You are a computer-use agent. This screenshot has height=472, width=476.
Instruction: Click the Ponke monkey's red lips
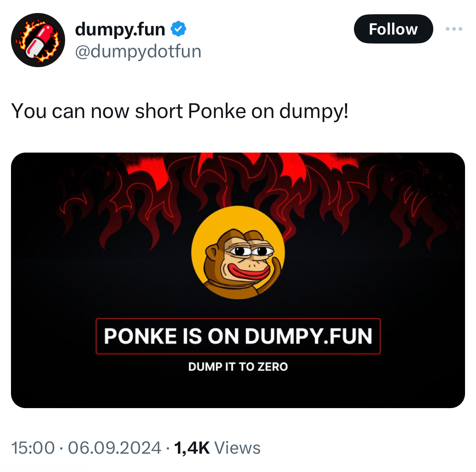[x=244, y=271]
